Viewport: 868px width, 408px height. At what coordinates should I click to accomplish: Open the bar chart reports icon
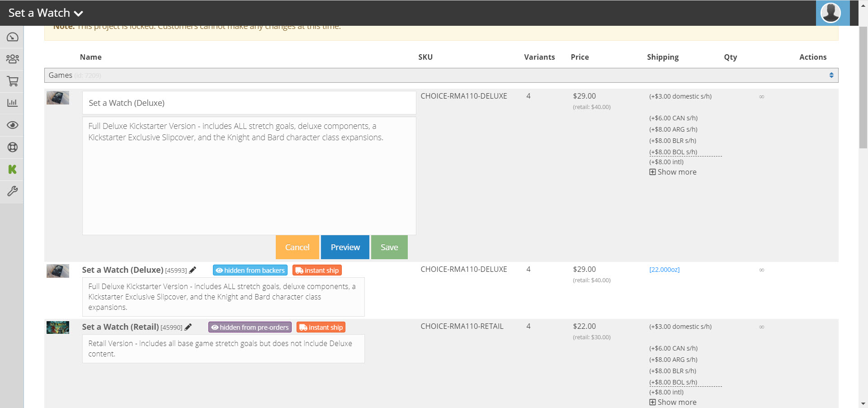(12, 103)
